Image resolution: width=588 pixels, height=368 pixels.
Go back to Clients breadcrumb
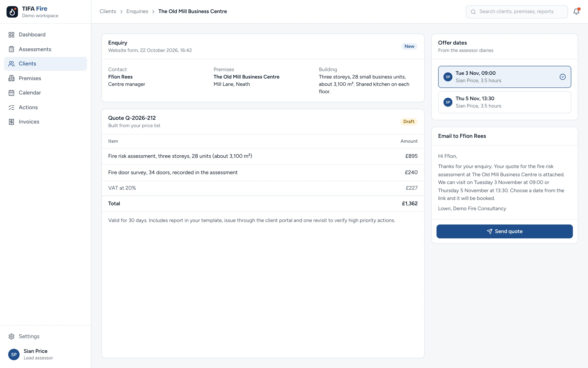[108, 11]
